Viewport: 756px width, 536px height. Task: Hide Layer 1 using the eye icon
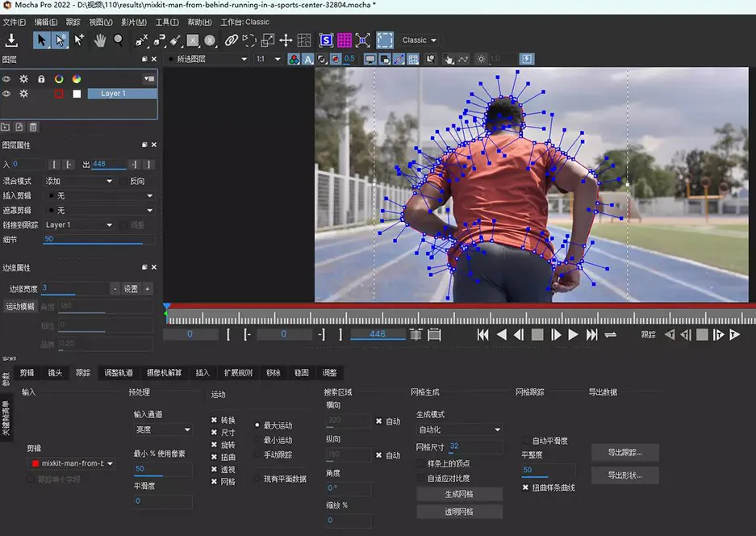click(x=6, y=94)
